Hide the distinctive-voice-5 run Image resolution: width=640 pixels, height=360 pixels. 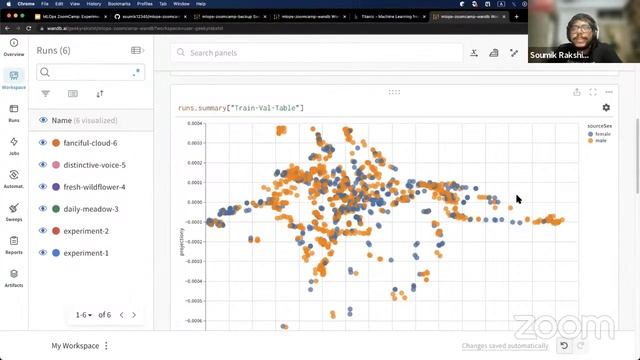click(43, 164)
